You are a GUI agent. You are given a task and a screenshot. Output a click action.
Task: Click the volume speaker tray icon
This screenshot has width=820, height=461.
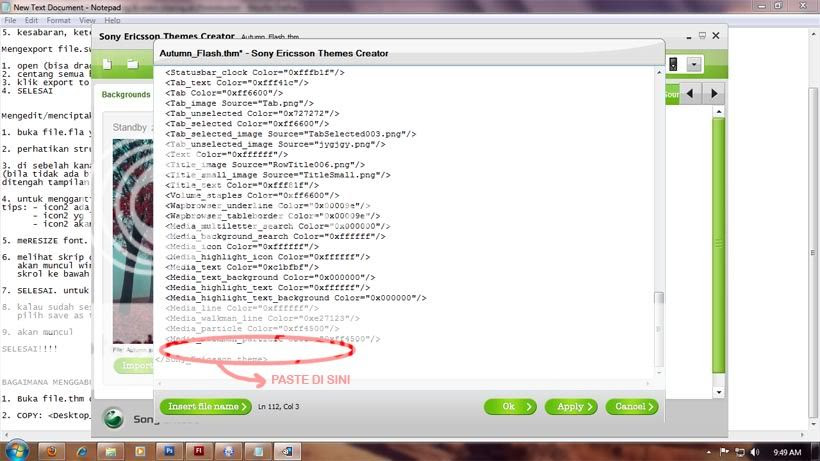[x=755, y=452]
